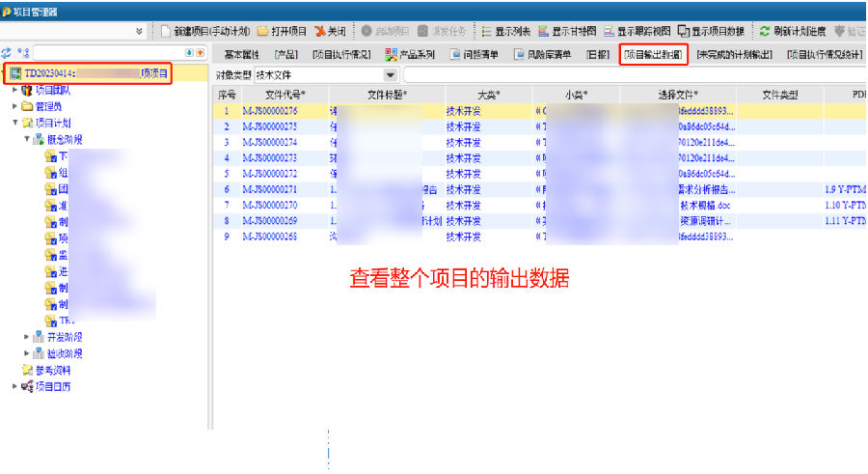
Task: Switch to 显示甘特图 Gantt view
Action: pyautogui.click(x=546, y=31)
